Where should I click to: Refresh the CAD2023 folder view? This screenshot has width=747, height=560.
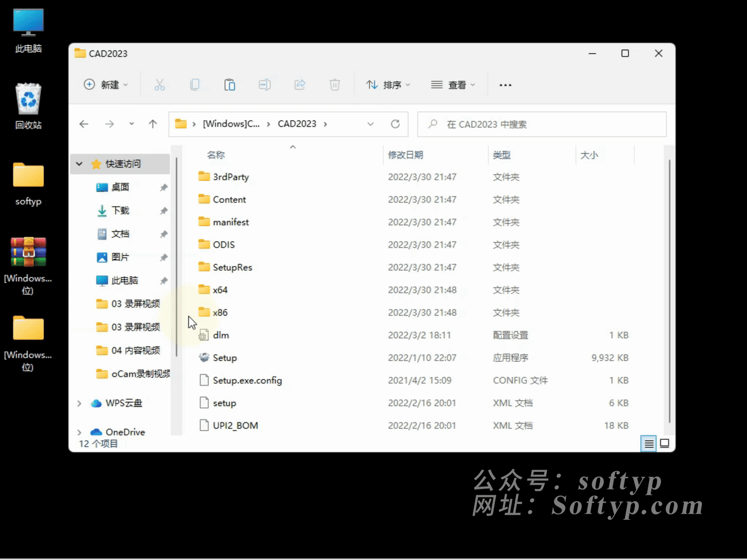(x=395, y=124)
